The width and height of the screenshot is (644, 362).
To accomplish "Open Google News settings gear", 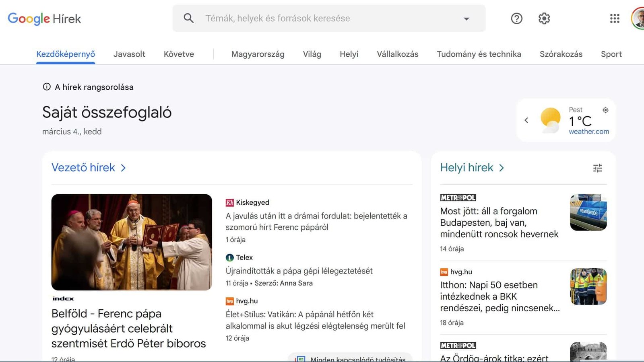I will tap(544, 19).
